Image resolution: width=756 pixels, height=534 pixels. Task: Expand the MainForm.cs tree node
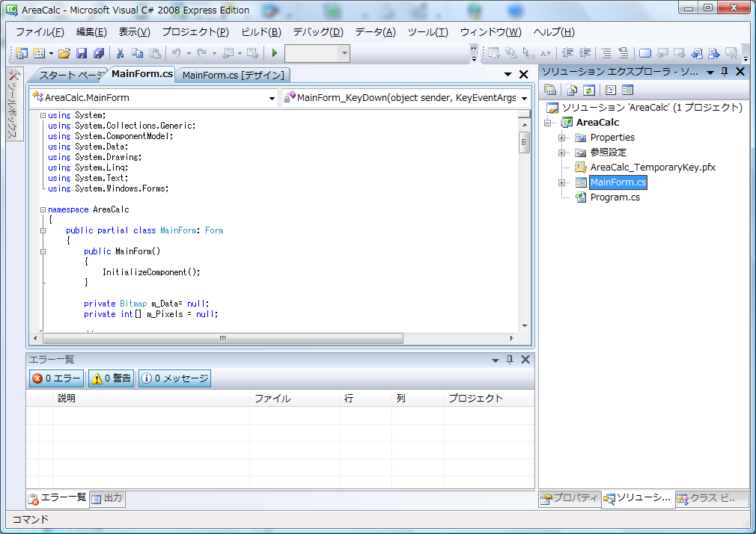561,182
